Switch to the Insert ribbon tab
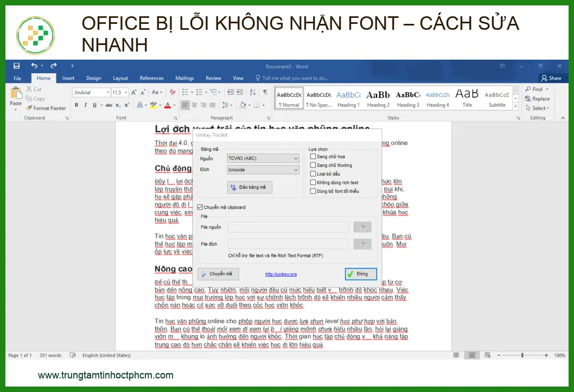This screenshot has width=574, height=392. (x=68, y=78)
